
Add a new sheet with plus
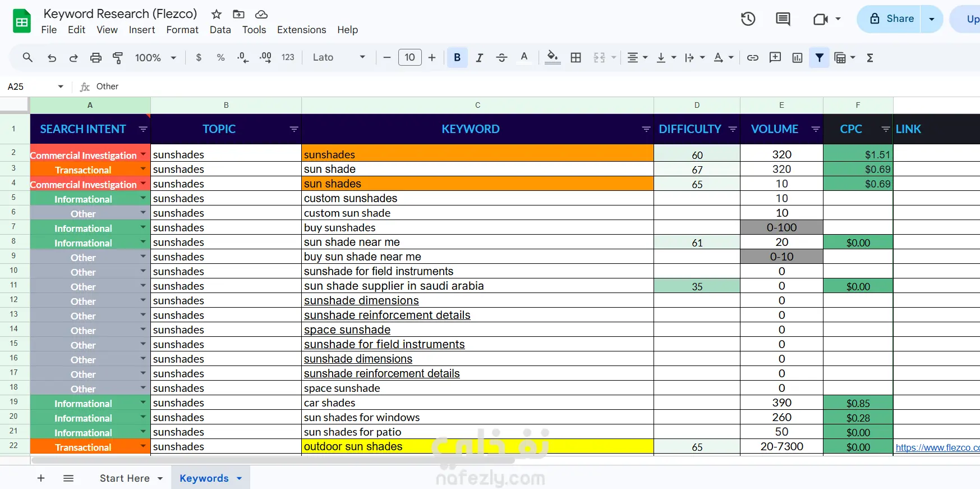41,478
